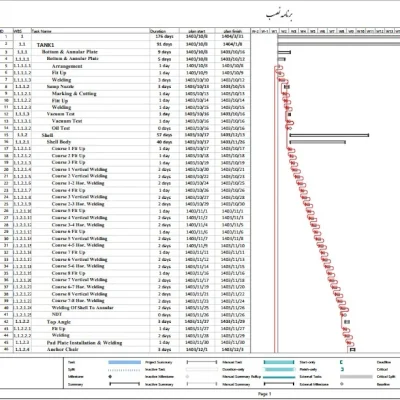Click the Summary bar symbol in legend
400x400 pixels.
125,384
